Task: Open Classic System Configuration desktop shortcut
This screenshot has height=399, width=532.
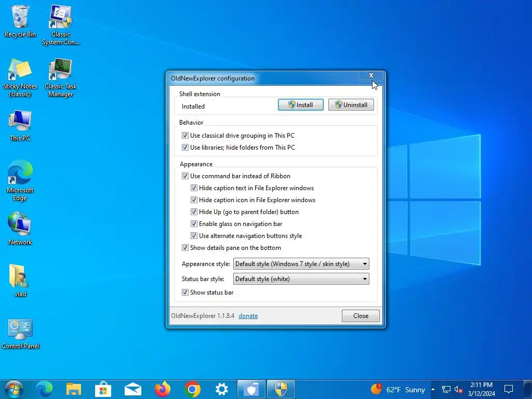Action: [x=61, y=25]
